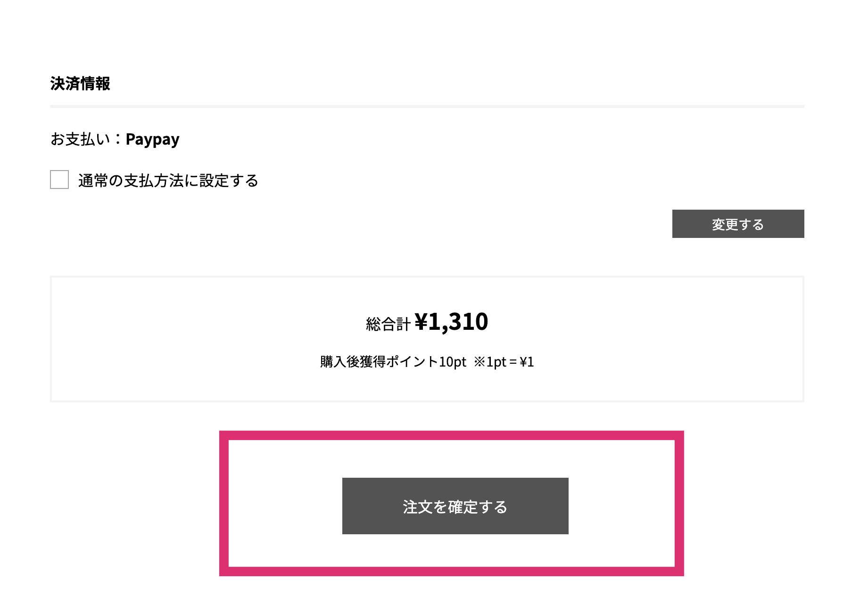Screen dimensions: 868x604
Task: Click the ※1pt=¥1 conversion note
Action: click(504, 362)
